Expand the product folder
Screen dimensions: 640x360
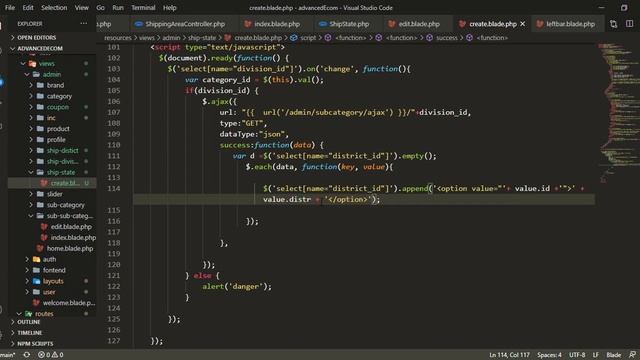point(52,129)
